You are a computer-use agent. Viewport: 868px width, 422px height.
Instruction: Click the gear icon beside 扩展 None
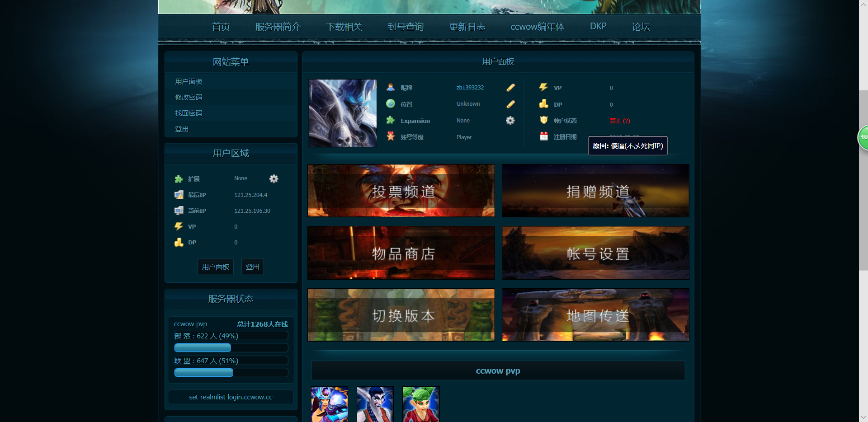point(274,179)
